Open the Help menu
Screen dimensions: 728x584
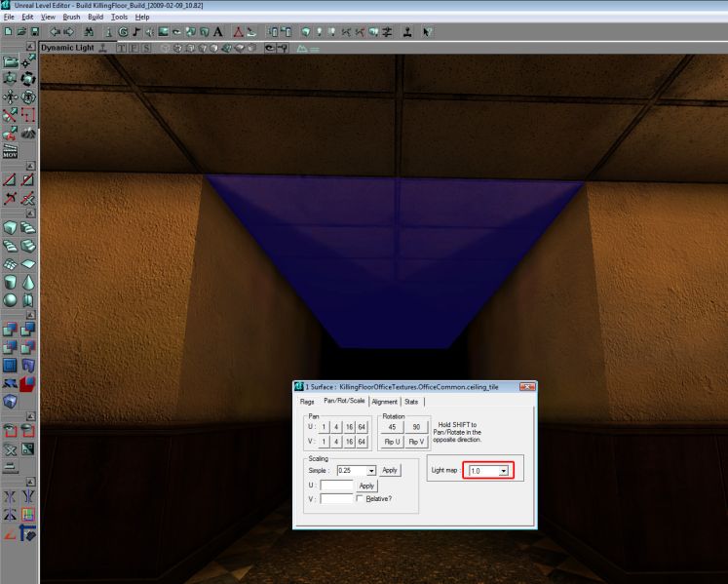coord(142,17)
